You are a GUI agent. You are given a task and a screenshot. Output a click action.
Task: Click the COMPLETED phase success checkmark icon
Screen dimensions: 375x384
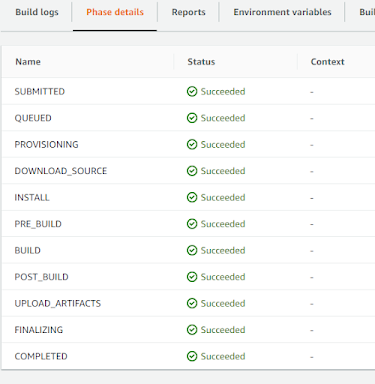(192, 356)
